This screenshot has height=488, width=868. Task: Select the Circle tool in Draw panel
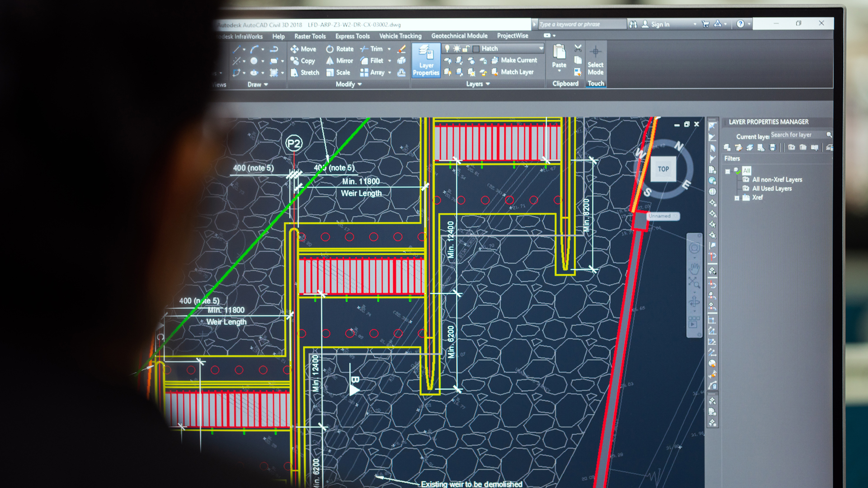(254, 61)
